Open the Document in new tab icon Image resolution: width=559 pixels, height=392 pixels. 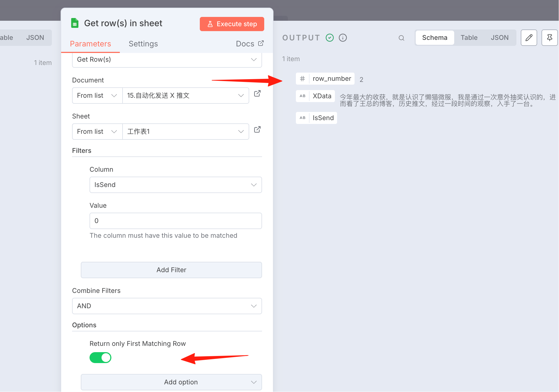257,93
